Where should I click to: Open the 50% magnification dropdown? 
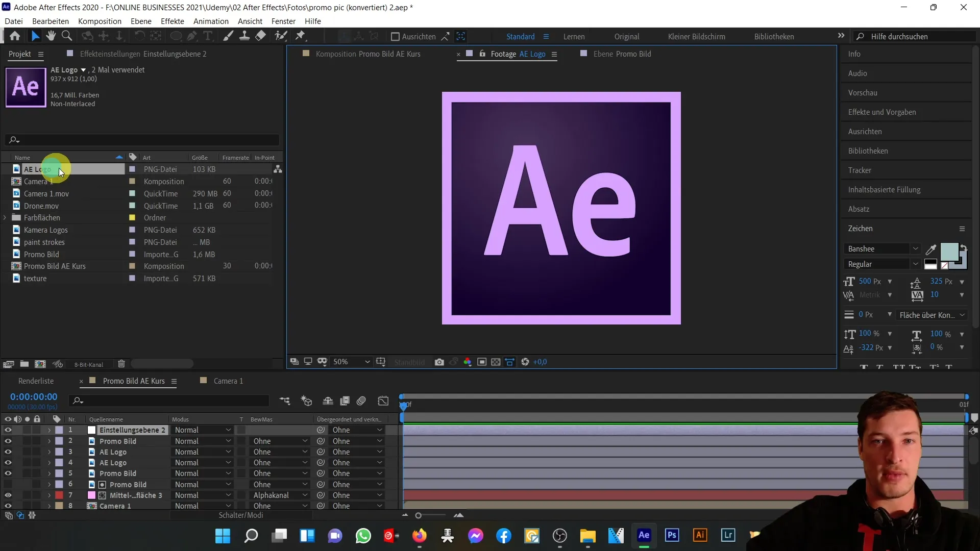pos(351,362)
